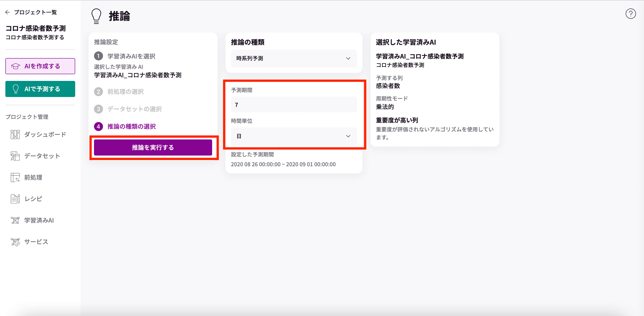Open the 学習済みAI menu item
This screenshot has height=316, width=644.
[39, 220]
